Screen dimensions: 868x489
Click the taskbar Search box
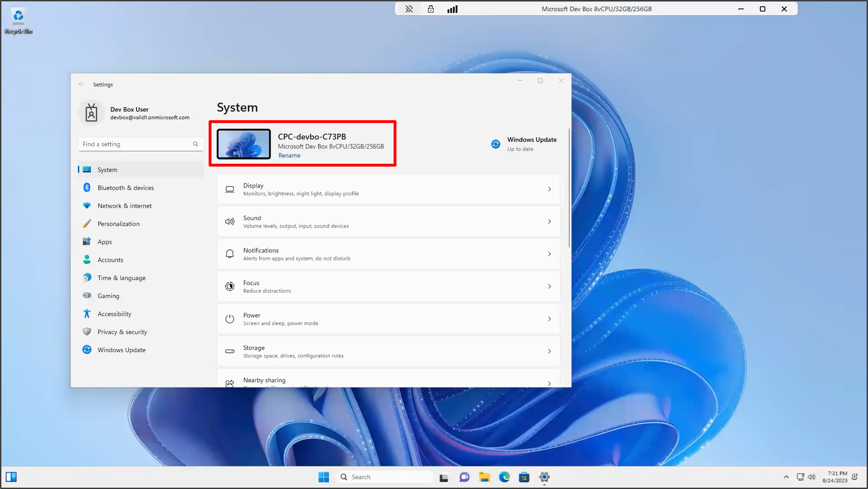click(385, 477)
